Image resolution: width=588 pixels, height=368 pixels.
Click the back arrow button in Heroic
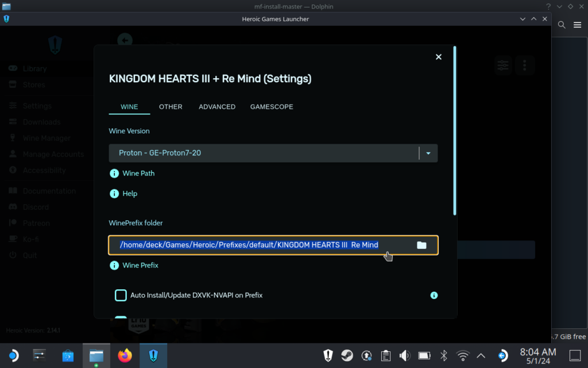pyautogui.click(x=125, y=40)
